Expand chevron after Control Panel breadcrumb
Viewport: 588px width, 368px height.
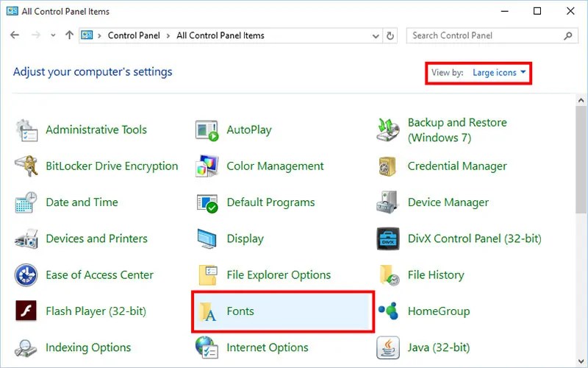coord(168,35)
